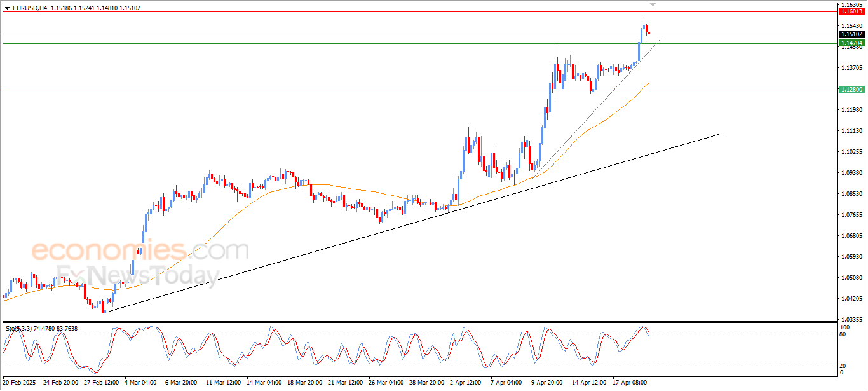Click the green 1.14704 price label
Screen dimensions: 868x391
click(851, 43)
